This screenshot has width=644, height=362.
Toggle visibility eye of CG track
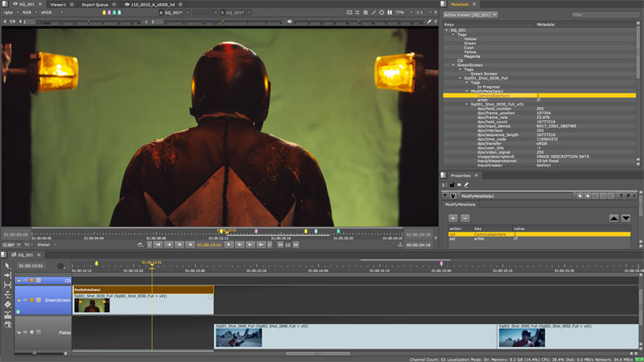coord(25,280)
